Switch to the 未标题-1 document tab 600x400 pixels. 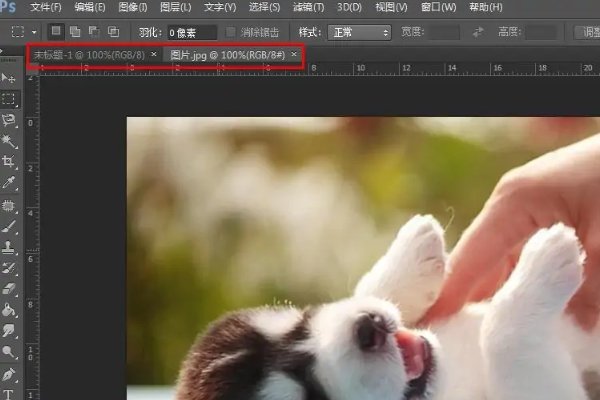(89, 55)
